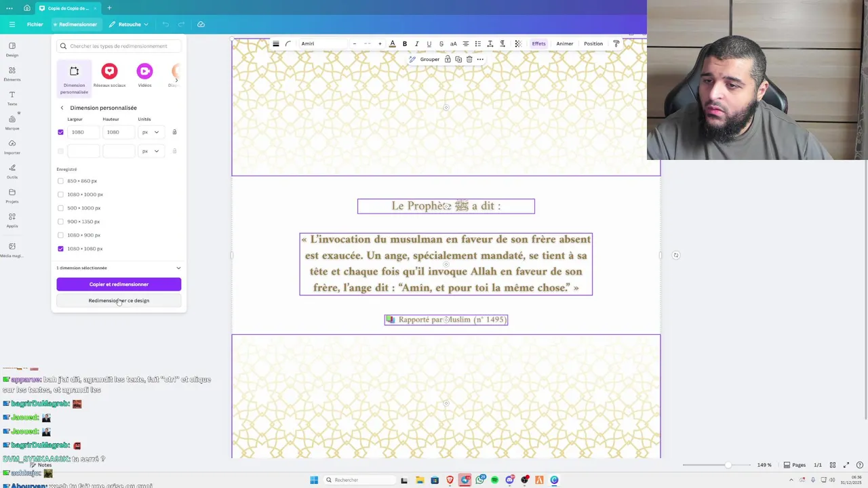Viewport: 868px width, 488px height.
Task: Open the Importer uploads panel
Action: 12,147
